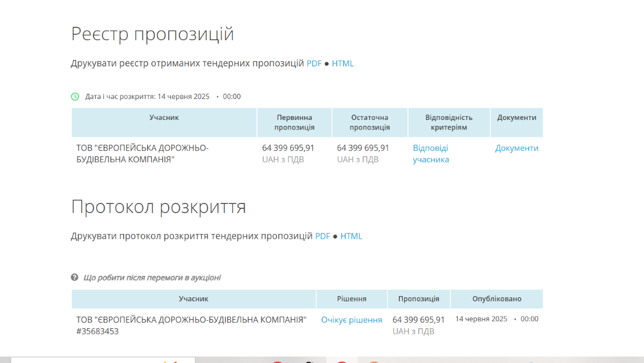Open 'Що робити після перемоги в аукціоні' help
644x363 pixels.
[152, 277]
